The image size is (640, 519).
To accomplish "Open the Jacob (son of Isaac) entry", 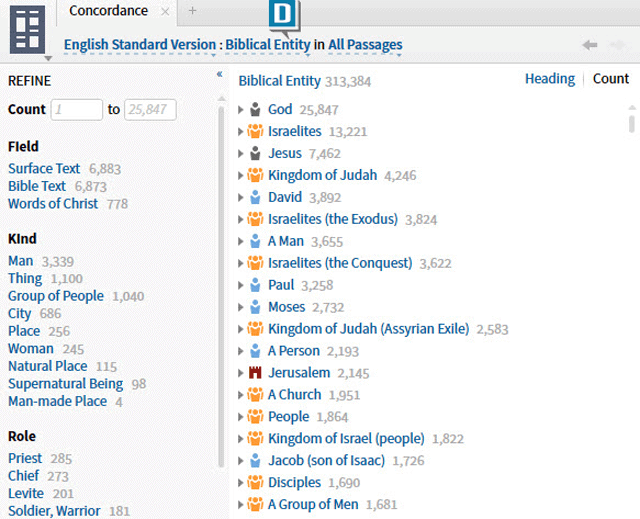I will coord(327,461).
